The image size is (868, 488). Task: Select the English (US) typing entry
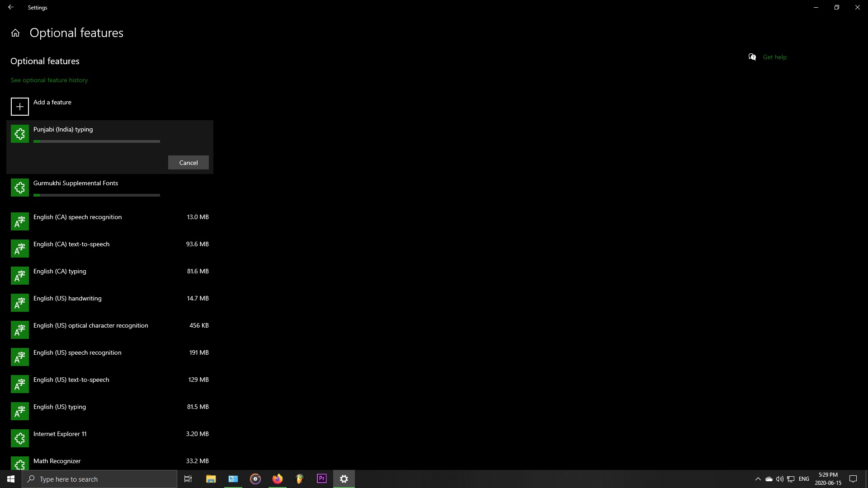tap(59, 406)
